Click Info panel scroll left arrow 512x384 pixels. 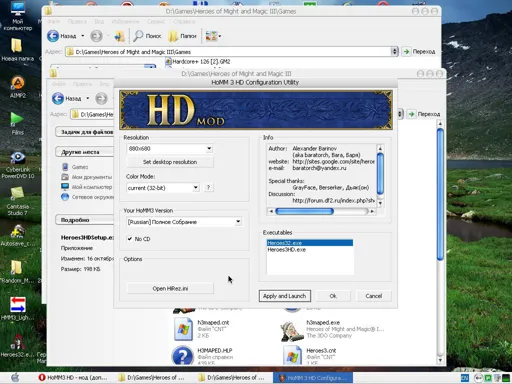coord(271,211)
